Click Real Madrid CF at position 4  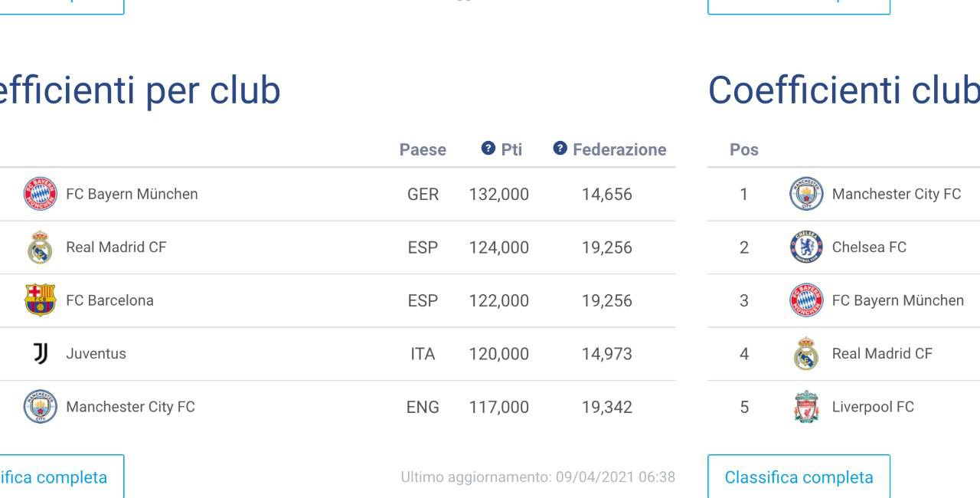pos(882,354)
